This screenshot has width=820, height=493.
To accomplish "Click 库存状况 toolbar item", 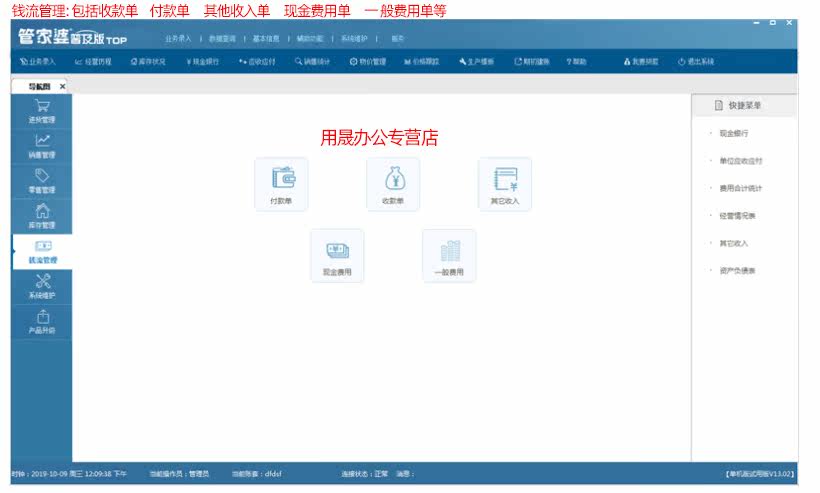I will [148, 62].
